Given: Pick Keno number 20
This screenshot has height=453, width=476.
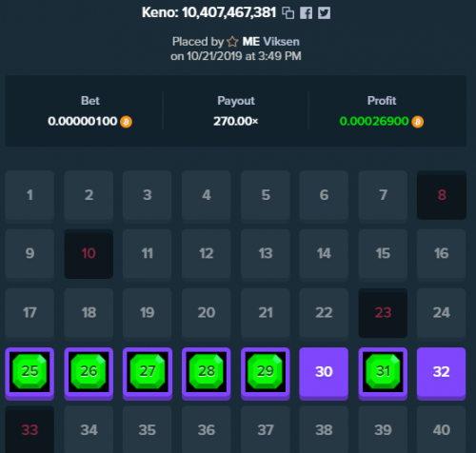Looking at the screenshot, I should point(207,313).
